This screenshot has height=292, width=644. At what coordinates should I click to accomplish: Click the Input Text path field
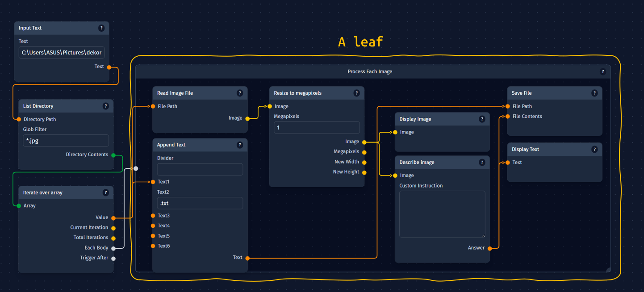62,53
